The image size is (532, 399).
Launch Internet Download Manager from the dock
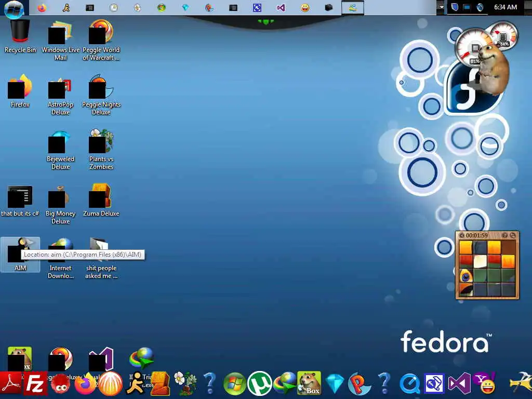[284, 384]
